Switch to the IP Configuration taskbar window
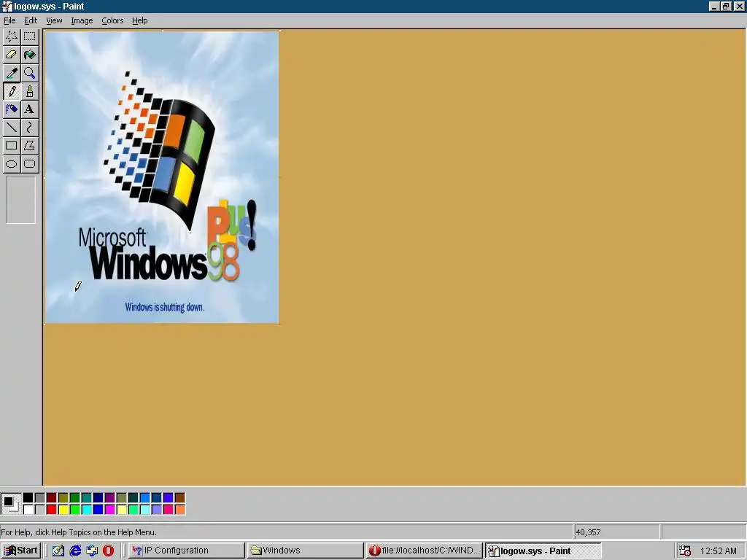The height and width of the screenshot is (560, 747). (186, 551)
